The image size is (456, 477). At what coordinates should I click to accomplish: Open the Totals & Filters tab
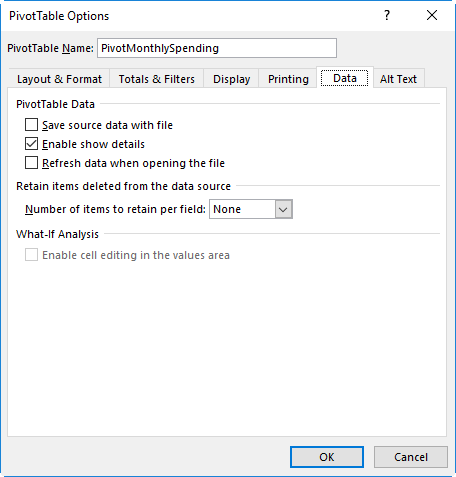(x=157, y=79)
